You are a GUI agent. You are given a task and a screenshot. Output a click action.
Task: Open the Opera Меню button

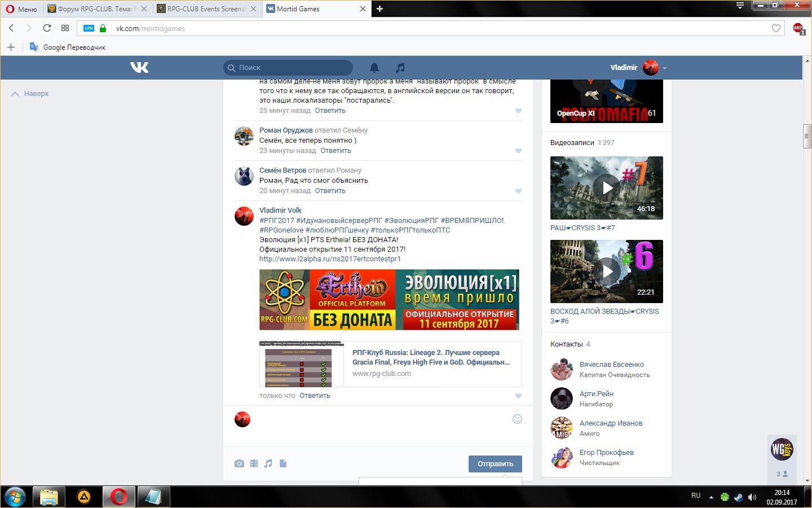21,9
